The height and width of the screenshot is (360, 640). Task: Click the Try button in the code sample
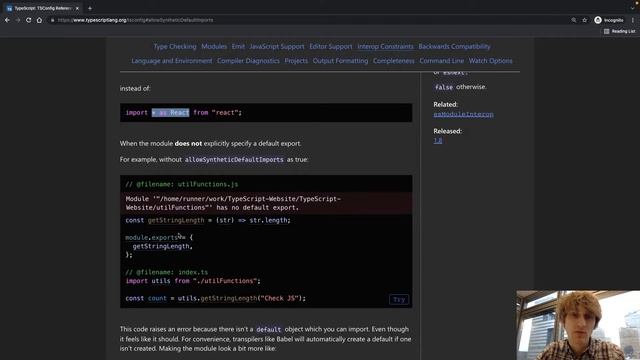click(x=399, y=300)
